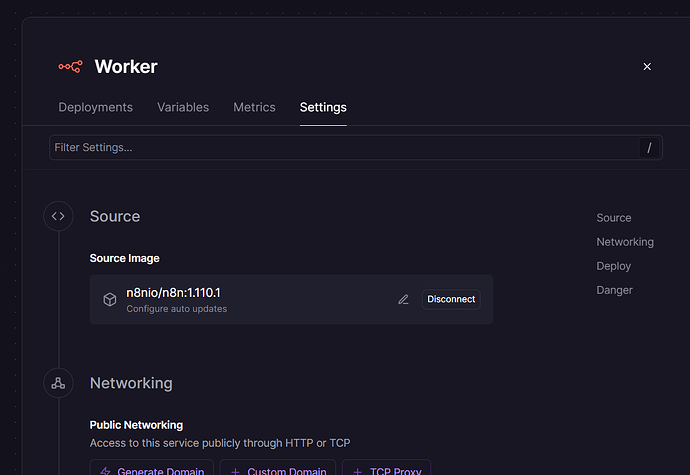The image size is (690, 475).
Task: Click the Source section code icon
Action: click(58, 216)
